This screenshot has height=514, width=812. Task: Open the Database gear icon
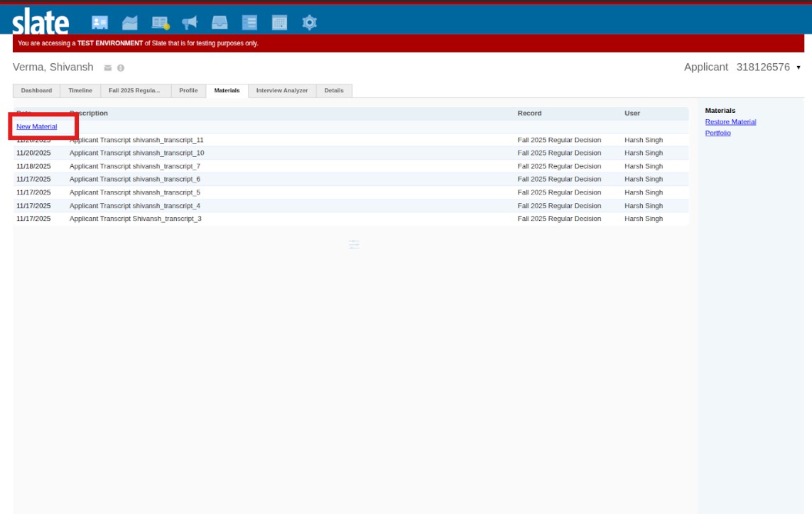(309, 23)
